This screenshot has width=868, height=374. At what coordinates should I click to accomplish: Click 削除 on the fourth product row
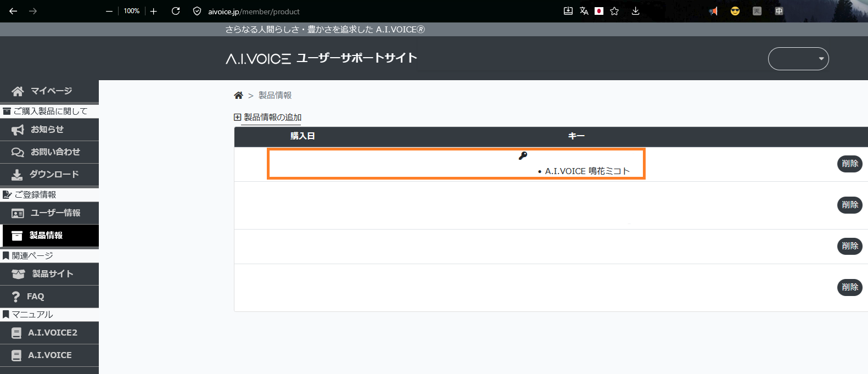pos(850,287)
